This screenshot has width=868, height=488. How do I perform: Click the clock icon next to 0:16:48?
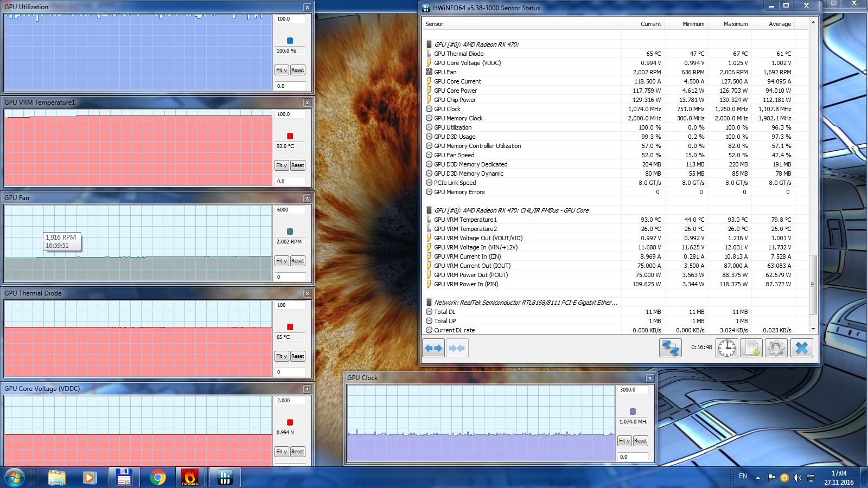tap(727, 348)
